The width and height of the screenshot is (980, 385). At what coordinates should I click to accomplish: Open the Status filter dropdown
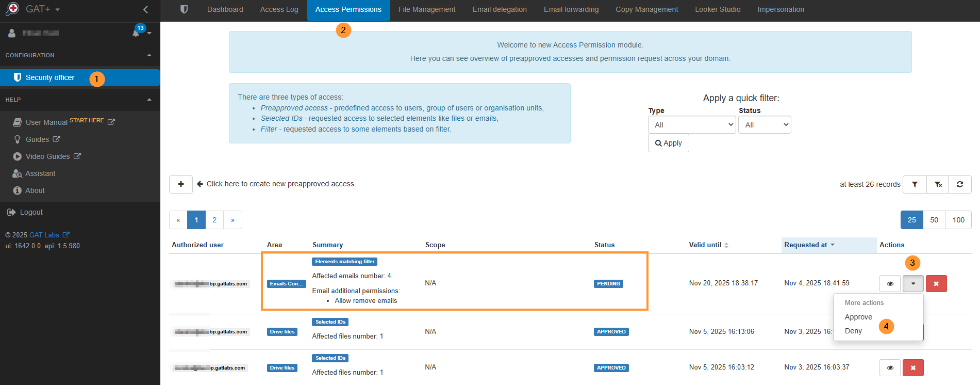pyautogui.click(x=765, y=125)
